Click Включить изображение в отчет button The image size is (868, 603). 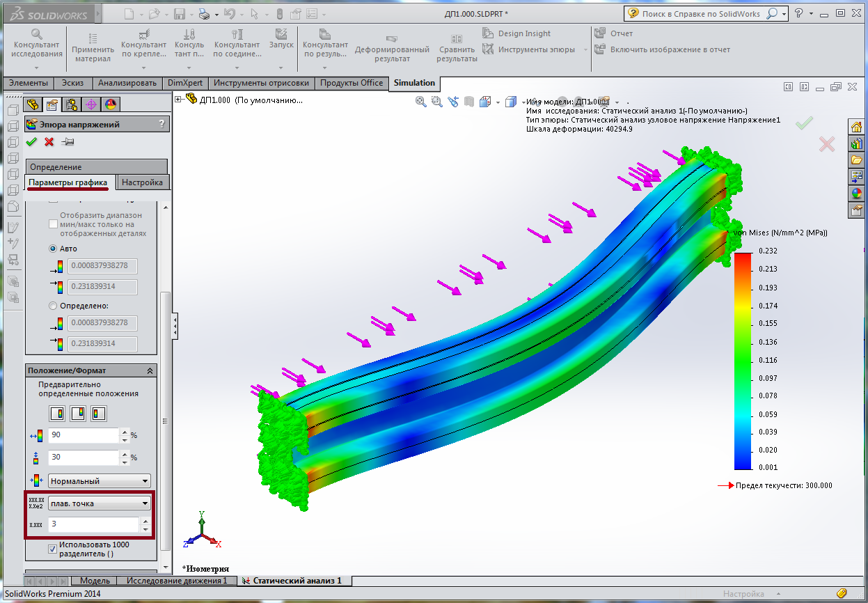[x=663, y=49]
